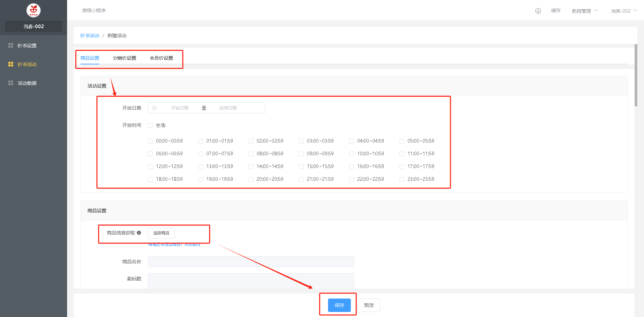Click the vertical page scrollbar
Viewport: 644px width, 317px height.
636,75
